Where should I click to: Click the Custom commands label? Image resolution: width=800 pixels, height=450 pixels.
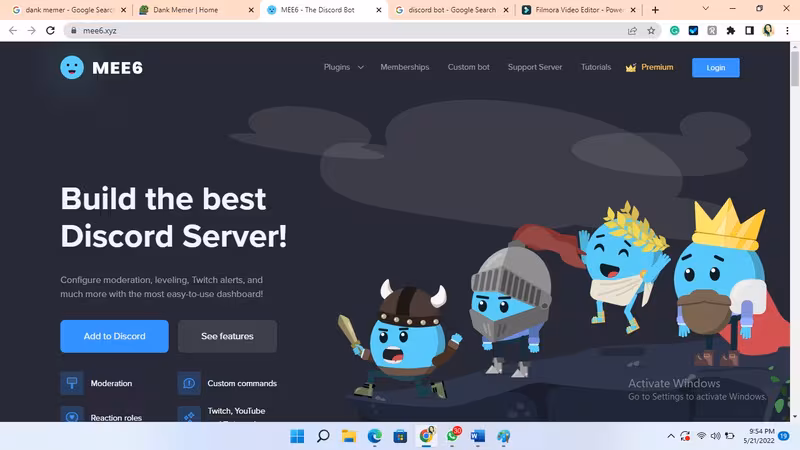[x=242, y=383]
